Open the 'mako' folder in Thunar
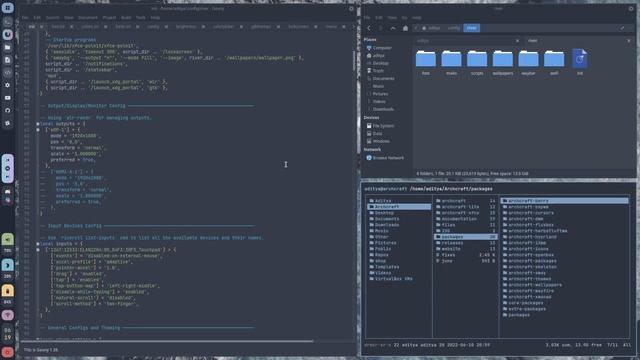The height and width of the screenshot is (360, 640). coord(451,62)
